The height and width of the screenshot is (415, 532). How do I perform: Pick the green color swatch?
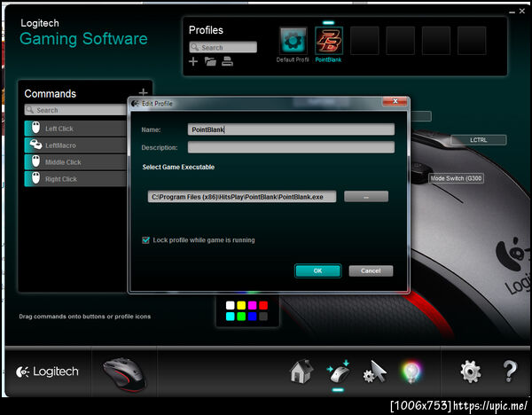tap(241, 317)
